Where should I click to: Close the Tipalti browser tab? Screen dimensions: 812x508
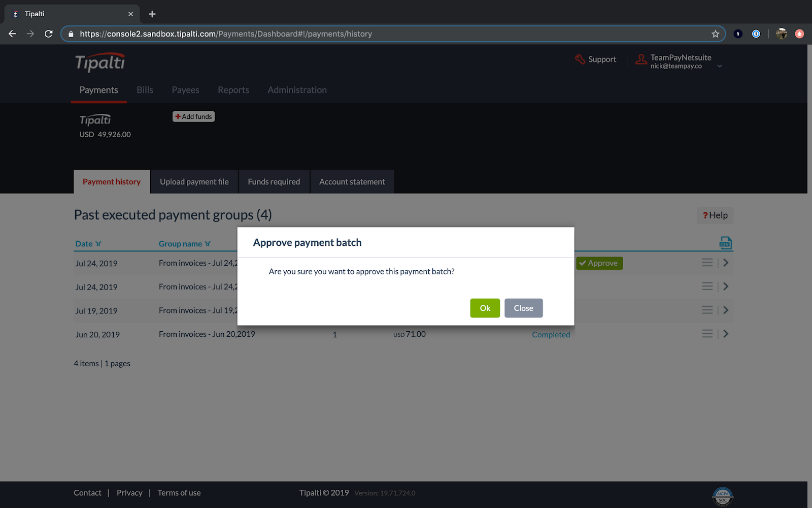(130, 14)
